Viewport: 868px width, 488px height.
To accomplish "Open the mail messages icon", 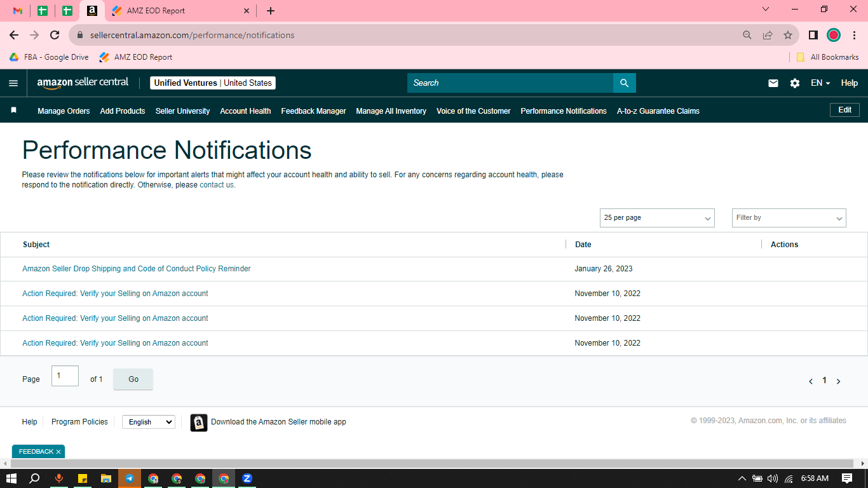I will (x=773, y=83).
